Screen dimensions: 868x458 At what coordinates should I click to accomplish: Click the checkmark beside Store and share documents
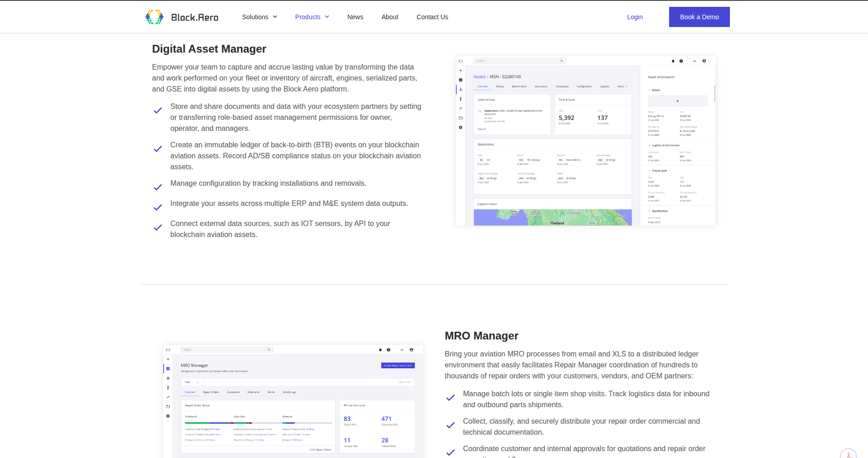click(158, 110)
